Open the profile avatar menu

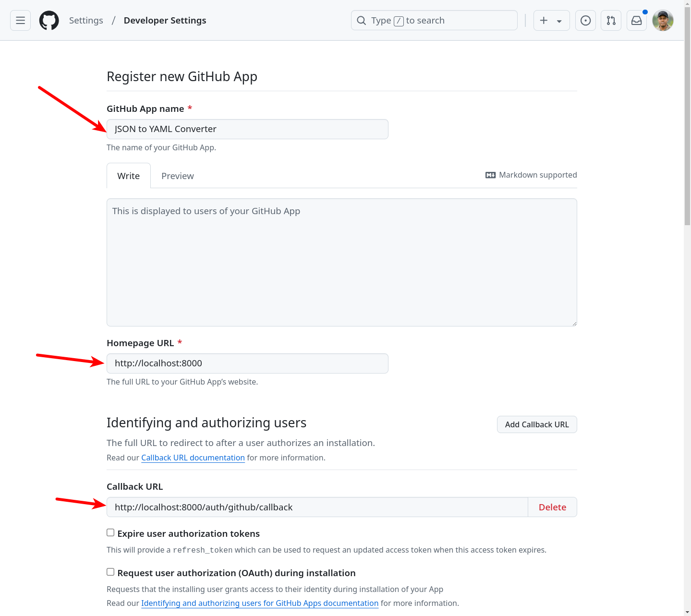pos(663,20)
